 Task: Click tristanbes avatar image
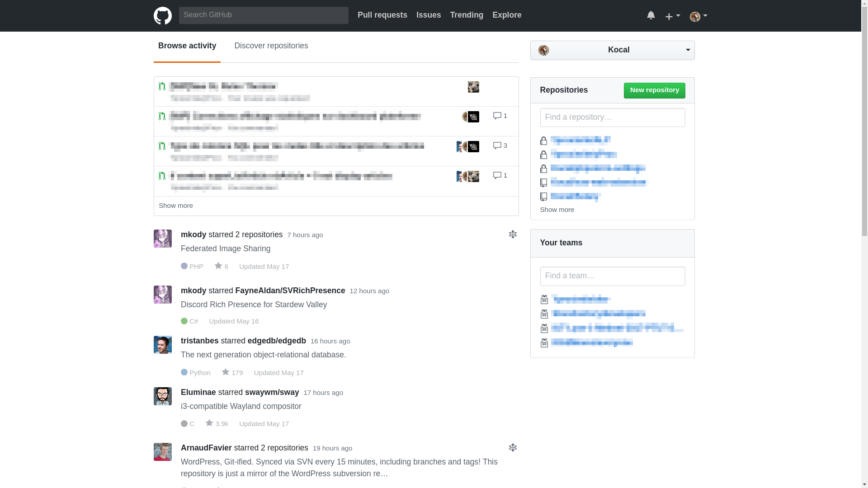[x=163, y=345]
